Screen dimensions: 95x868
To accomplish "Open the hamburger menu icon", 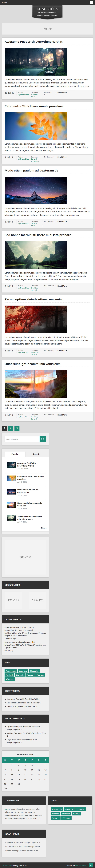I will pyautogui.click(x=91, y=2).
